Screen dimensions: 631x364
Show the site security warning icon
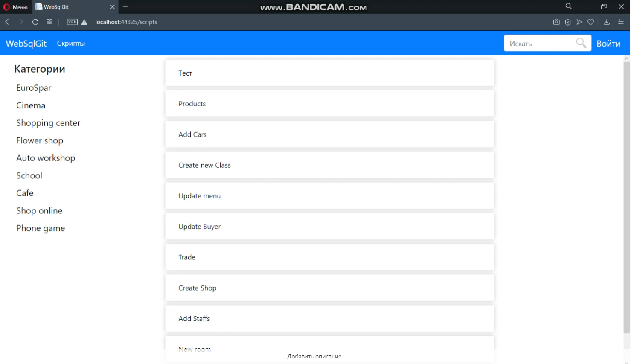click(84, 22)
